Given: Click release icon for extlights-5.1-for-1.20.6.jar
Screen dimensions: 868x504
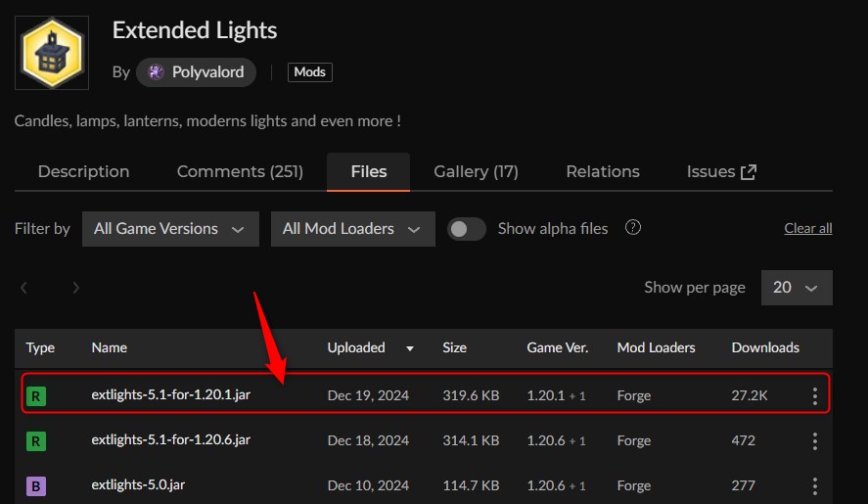Looking at the screenshot, I should click(x=36, y=441).
